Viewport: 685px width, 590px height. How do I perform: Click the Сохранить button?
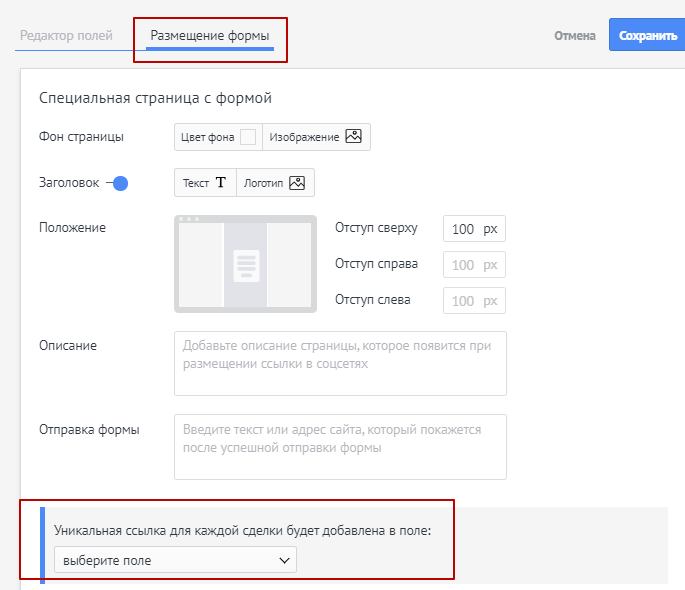pyautogui.click(x=647, y=35)
